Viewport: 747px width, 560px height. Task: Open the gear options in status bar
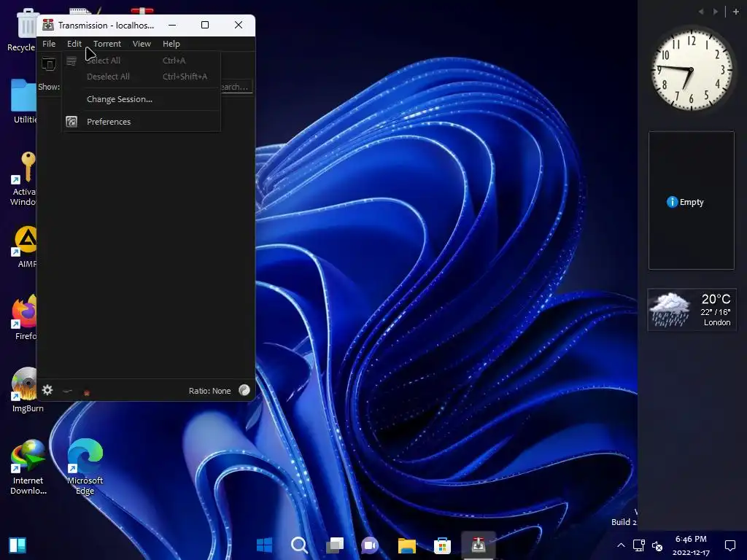pos(47,391)
